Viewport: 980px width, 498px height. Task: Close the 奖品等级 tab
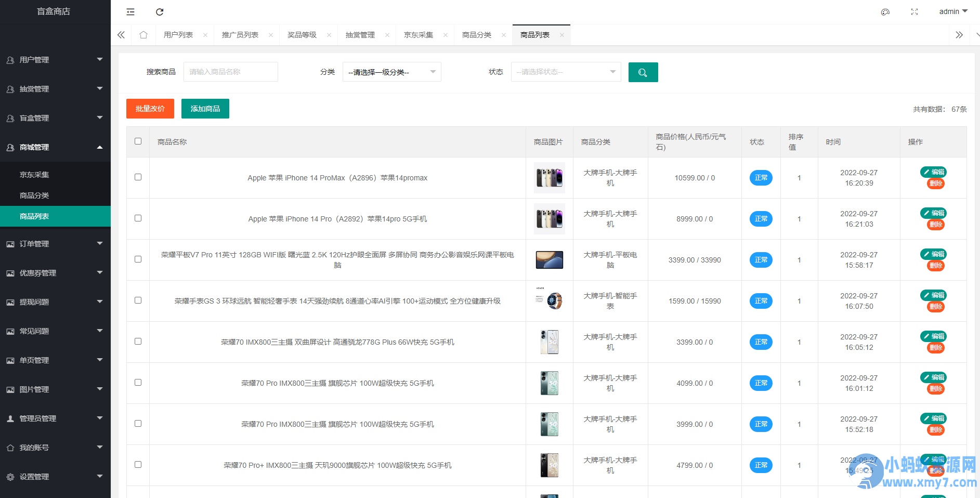tap(329, 35)
